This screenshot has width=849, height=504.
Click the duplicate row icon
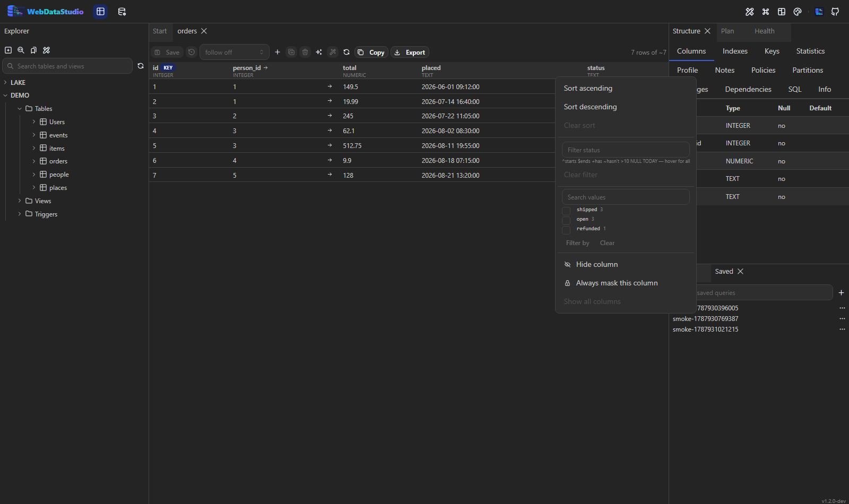point(291,52)
